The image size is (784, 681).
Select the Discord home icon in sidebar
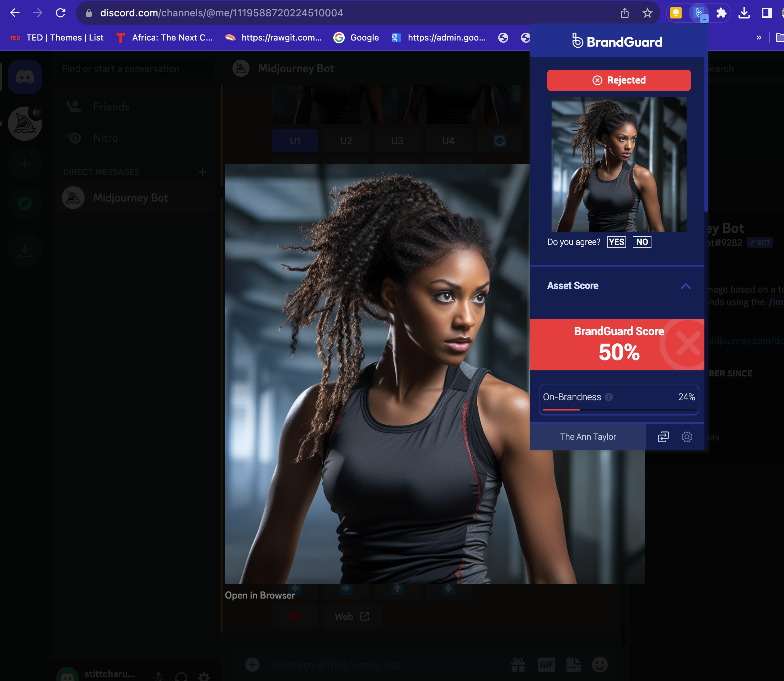click(x=25, y=77)
